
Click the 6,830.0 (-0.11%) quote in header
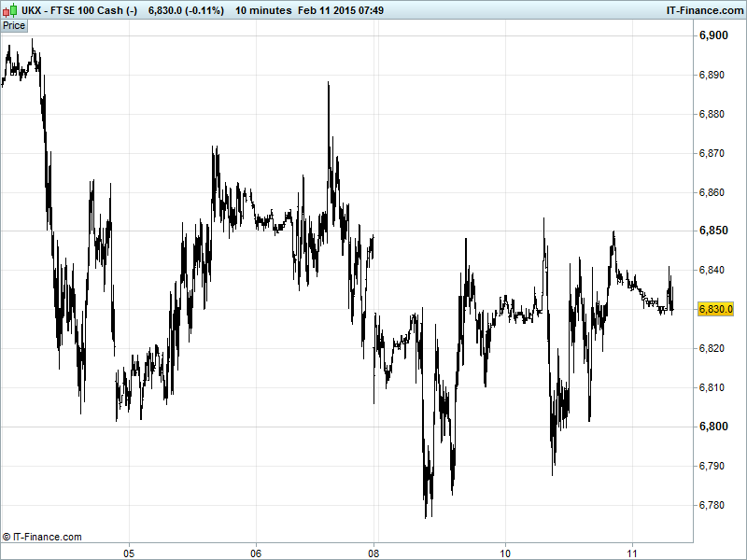186,9
